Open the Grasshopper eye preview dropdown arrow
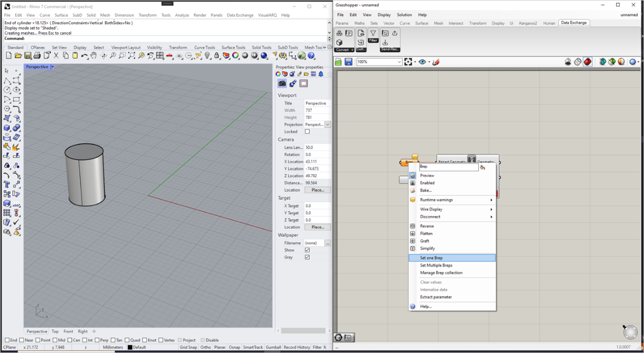 (x=428, y=62)
